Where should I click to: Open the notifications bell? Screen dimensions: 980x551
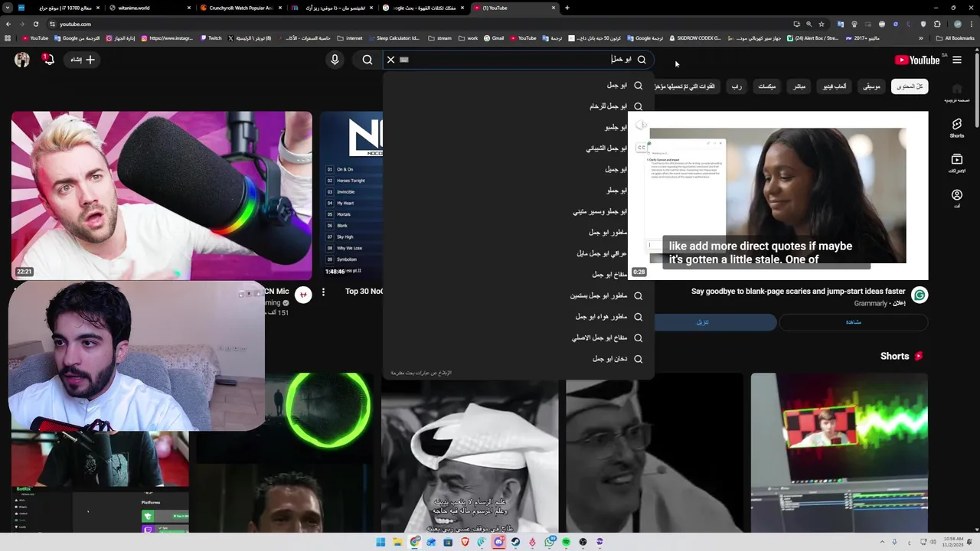pos(48,60)
